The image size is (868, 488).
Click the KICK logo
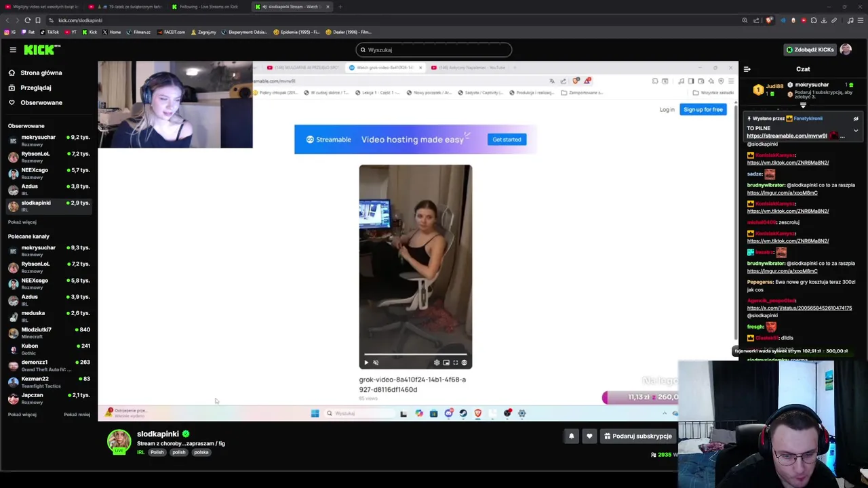click(42, 49)
